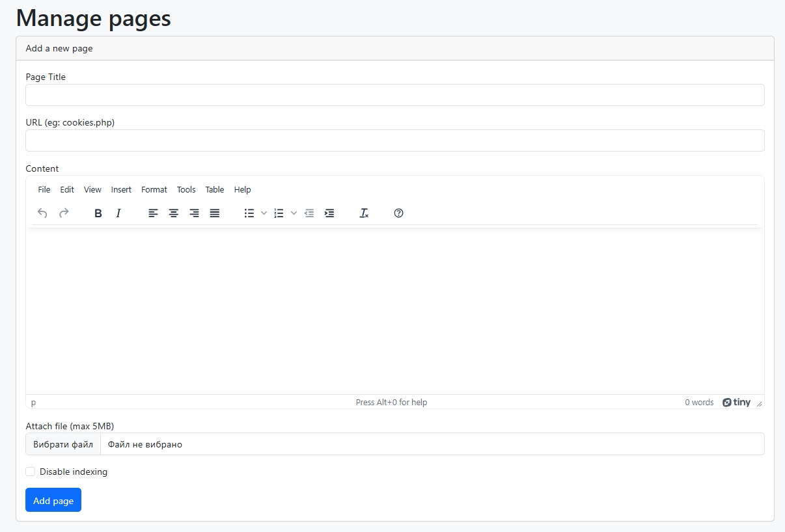Toggle Bold formatting in the editor
The width and height of the screenshot is (785, 532).
(x=98, y=213)
